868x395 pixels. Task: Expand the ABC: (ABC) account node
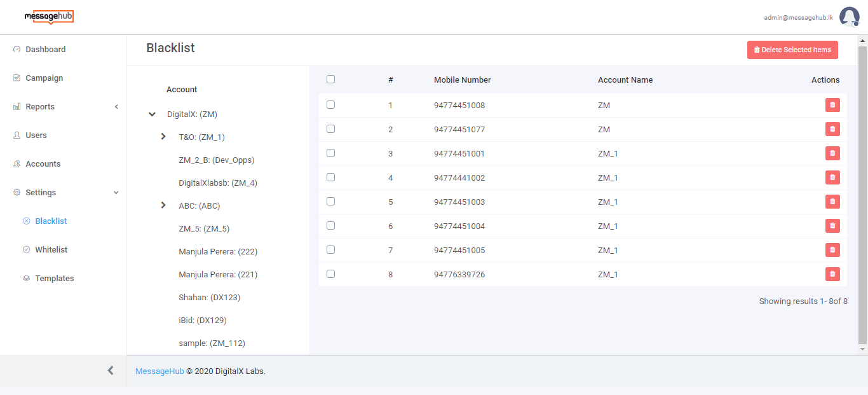pyautogui.click(x=163, y=205)
